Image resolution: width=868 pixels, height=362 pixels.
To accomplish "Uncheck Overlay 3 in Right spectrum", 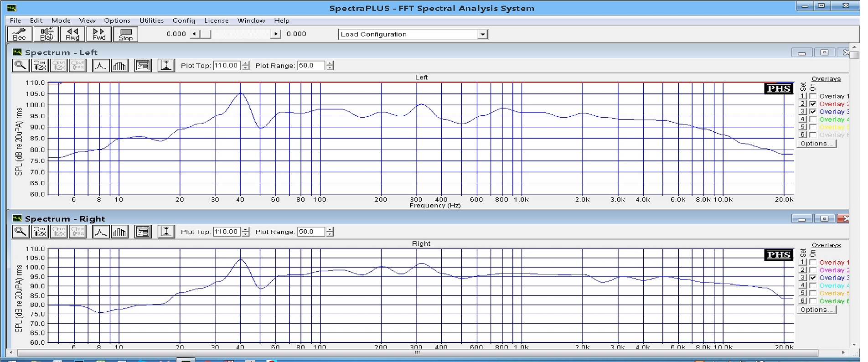I will pyautogui.click(x=813, y=278).
